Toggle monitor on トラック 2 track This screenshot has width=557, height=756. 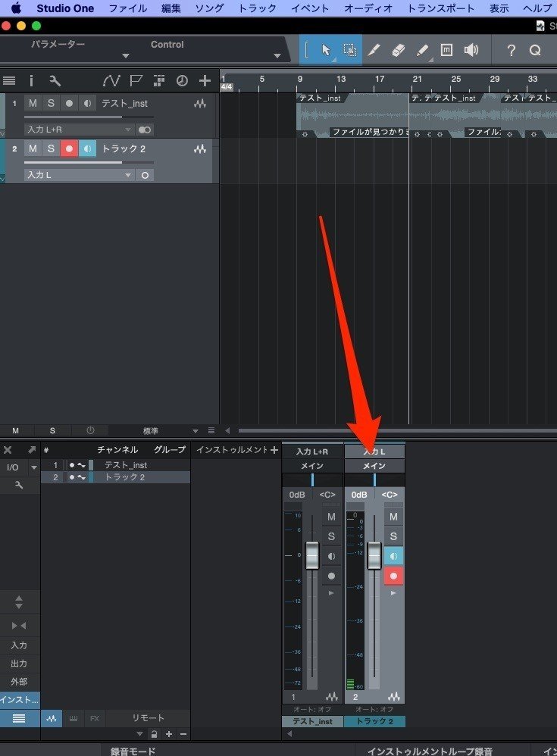(87, 148)
